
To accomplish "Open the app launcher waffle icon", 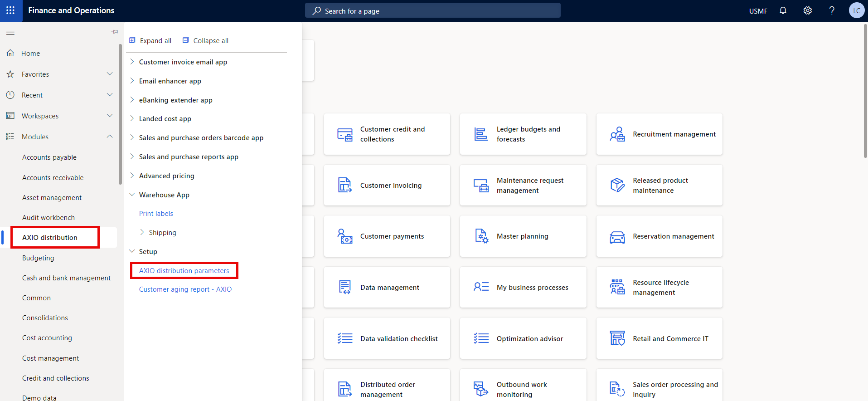I will (x=10, y=10).
